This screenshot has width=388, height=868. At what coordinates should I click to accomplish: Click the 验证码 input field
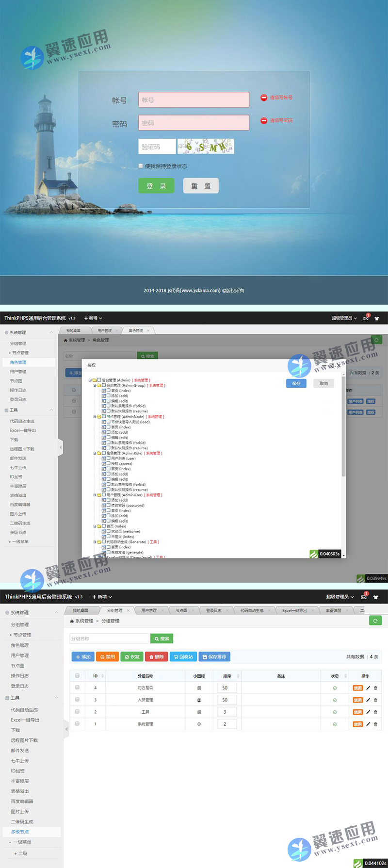click(157, 147)
